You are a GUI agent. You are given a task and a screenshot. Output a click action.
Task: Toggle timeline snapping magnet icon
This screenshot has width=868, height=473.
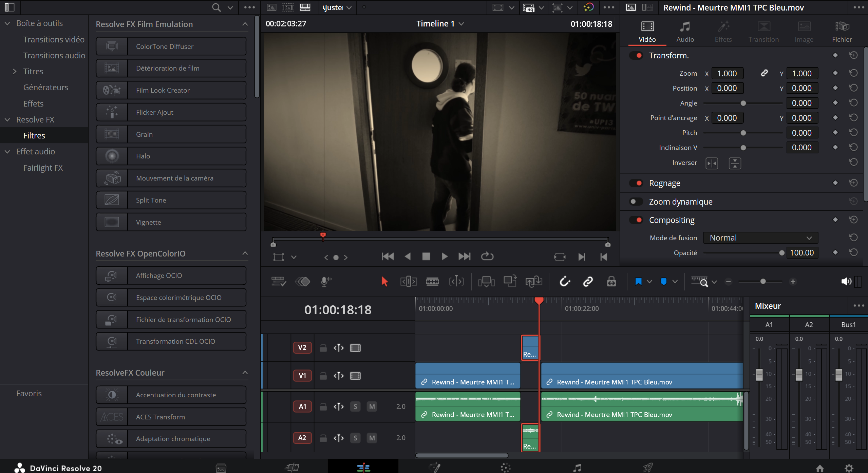pos(565,281)
